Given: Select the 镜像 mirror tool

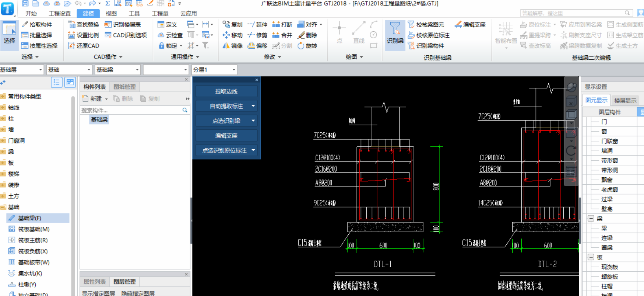Looking at the screenshot, I should (x=232, y=46).
